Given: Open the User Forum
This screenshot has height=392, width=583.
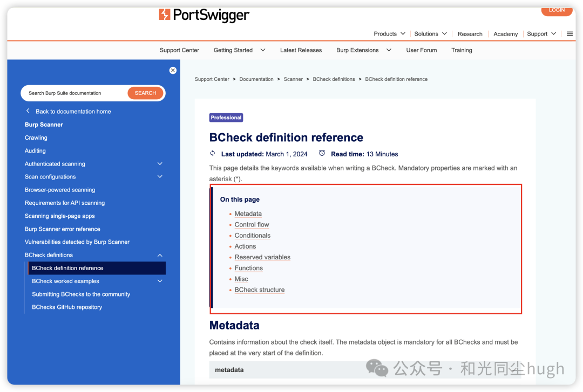Looking at the screenshot, I should pyautogui.click(x=421, y=50).
